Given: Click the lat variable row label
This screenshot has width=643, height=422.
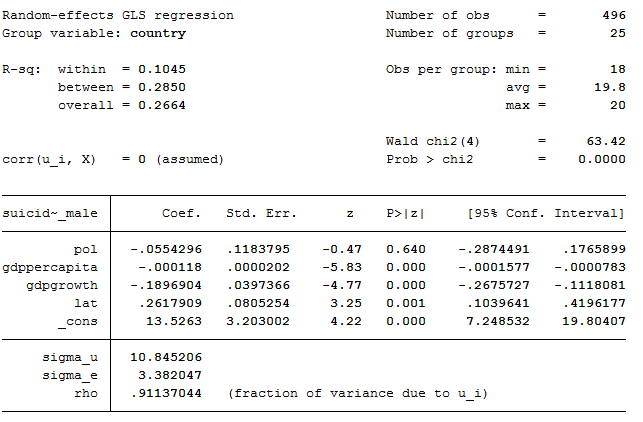Looking at the screenshot, I should (85, 303).
